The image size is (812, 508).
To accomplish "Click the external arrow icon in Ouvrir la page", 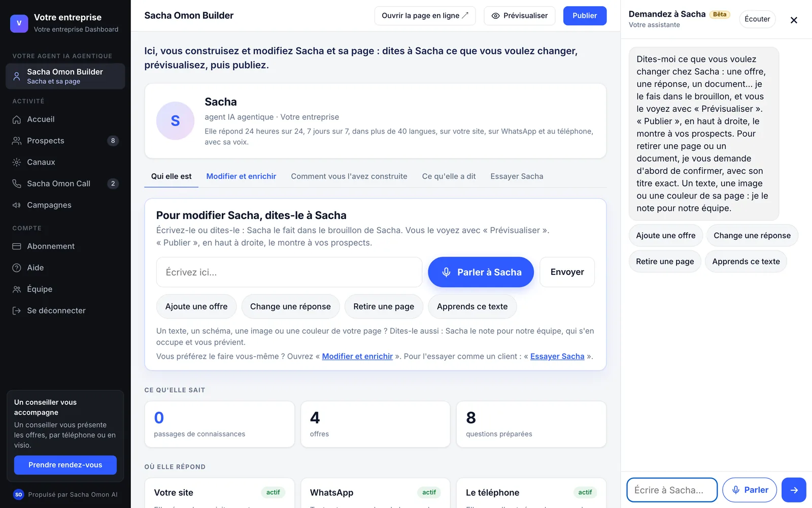I will coord(465,15).
